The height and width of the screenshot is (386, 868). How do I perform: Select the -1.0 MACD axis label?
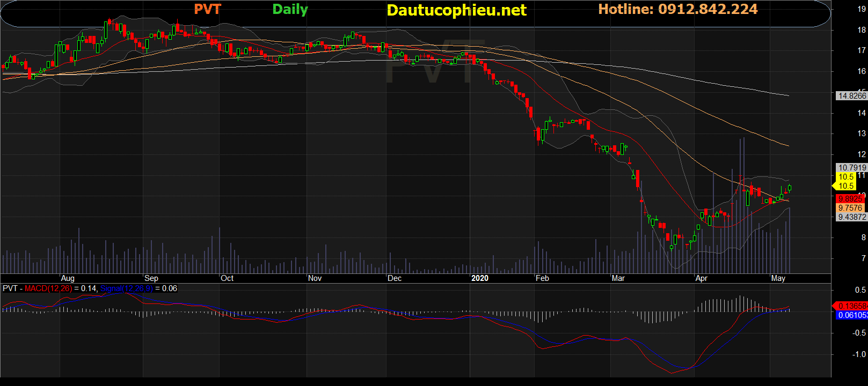pyautogui.click(x=859, y=354)
